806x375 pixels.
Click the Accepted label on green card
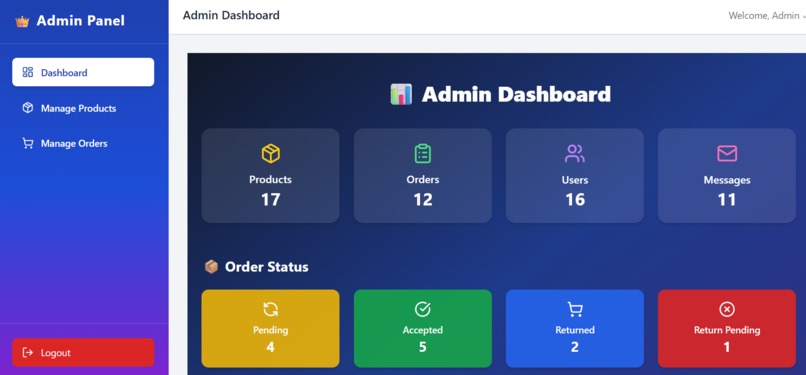click(x=423, y=330)
